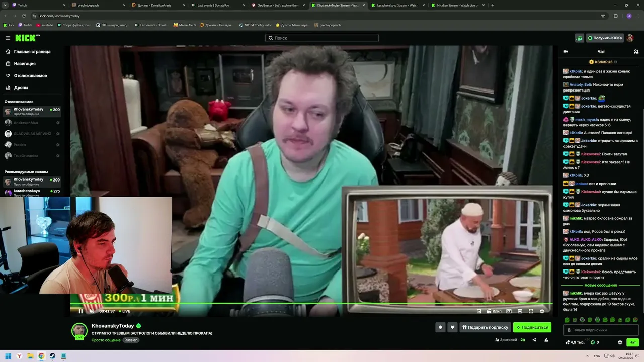Viewport: 644px width, 362px height.
Task: Enter fullscreen in the player
Action: tap(531, 311)
